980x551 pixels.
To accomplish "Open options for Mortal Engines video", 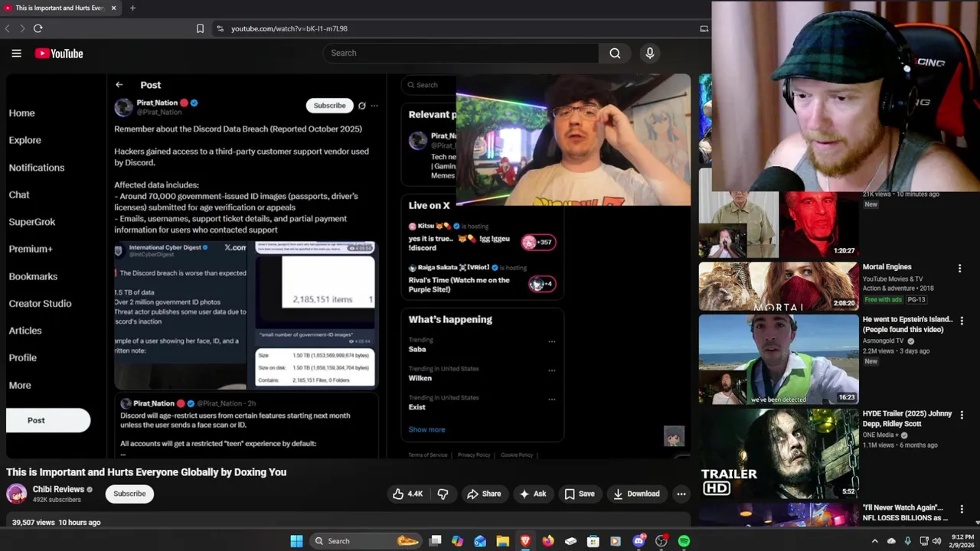I will coord(959,269).
